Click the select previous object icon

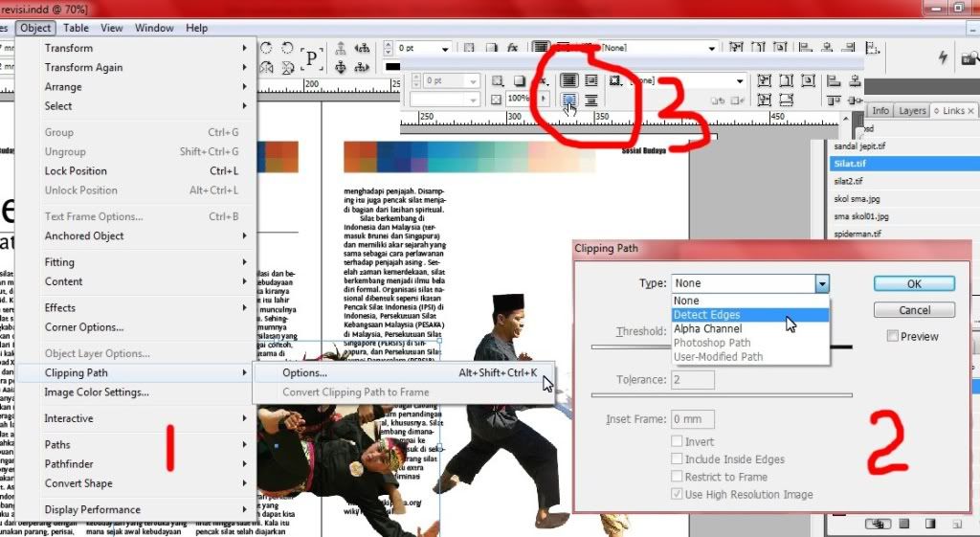(362, 48)
